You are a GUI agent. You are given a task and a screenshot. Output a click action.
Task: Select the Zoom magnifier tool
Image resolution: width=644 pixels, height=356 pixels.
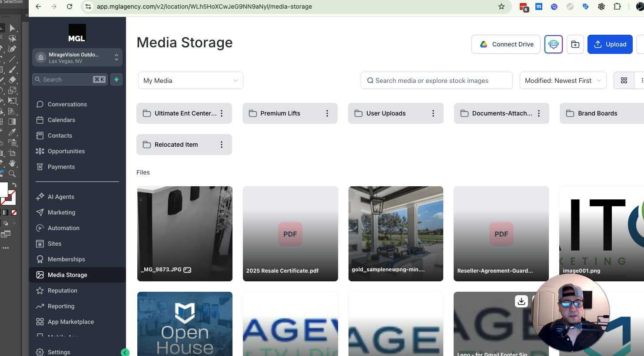(12, 174)
